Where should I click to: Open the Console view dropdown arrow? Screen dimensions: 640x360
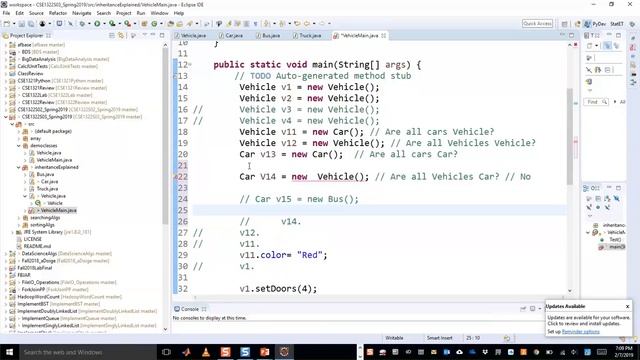540,309
